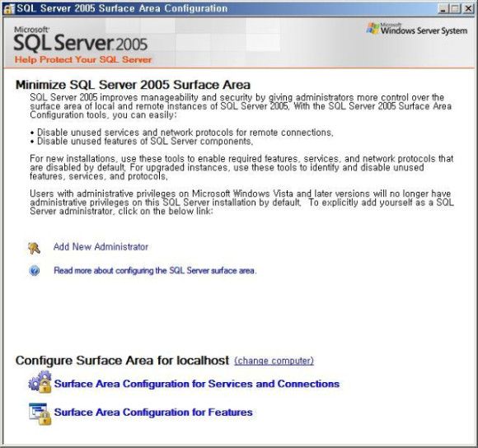This screenshot has width=478, height=448.
Task: Open Surface Area Configuration for Features
Action: [153, 412]
